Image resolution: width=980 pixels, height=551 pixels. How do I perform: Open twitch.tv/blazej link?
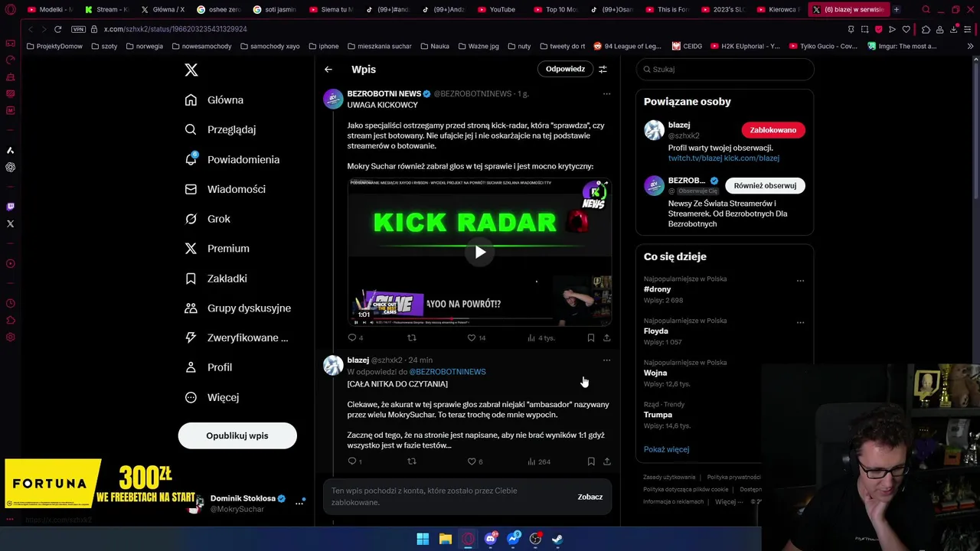tap(694, 158)
